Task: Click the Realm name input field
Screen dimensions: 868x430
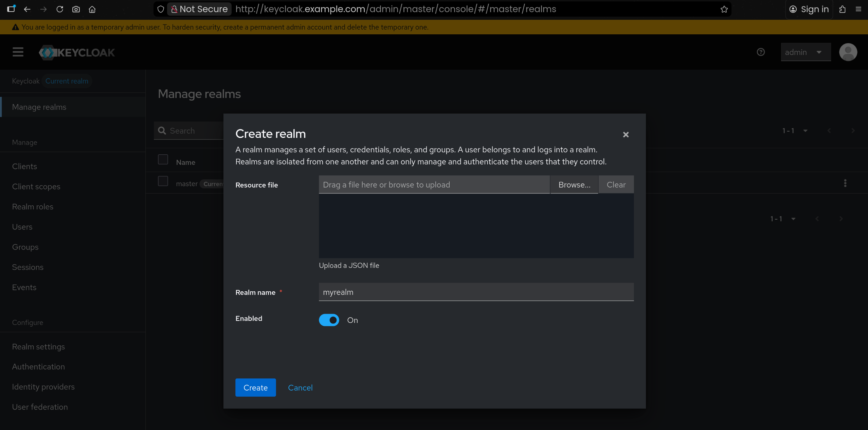Action: (x=476, y=292)
